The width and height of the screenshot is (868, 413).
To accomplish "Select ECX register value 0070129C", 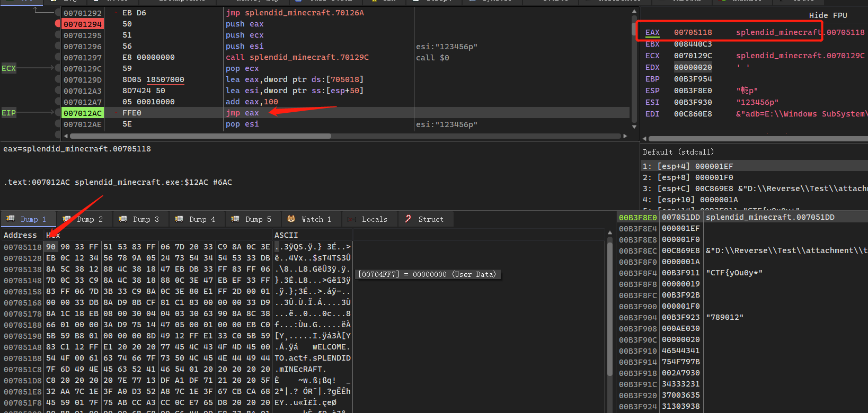I will 693,56.
